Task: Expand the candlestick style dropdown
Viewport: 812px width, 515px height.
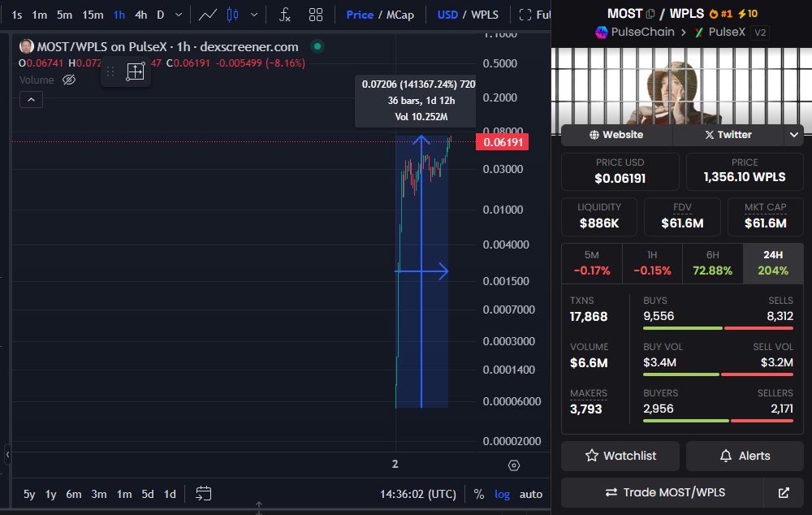Action: point(253,14)
